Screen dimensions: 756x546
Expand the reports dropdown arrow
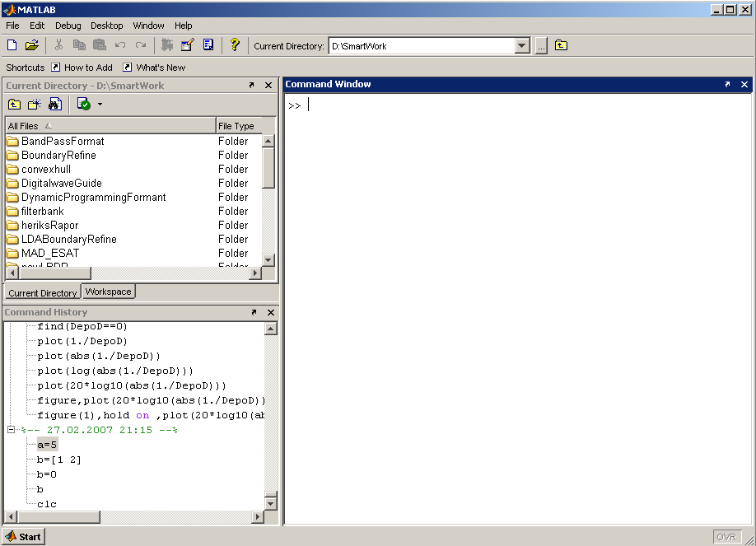(x=100, y=105)
